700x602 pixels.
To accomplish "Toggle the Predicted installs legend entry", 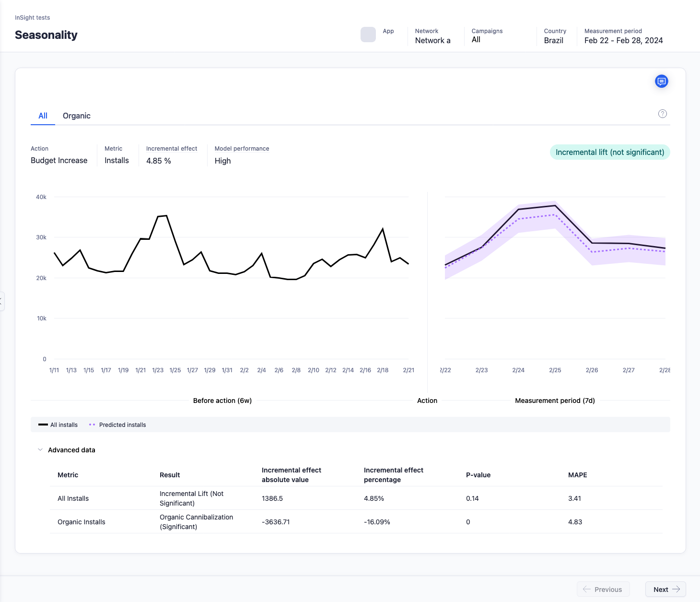I will pyautogui.click(x=117, y=425).
